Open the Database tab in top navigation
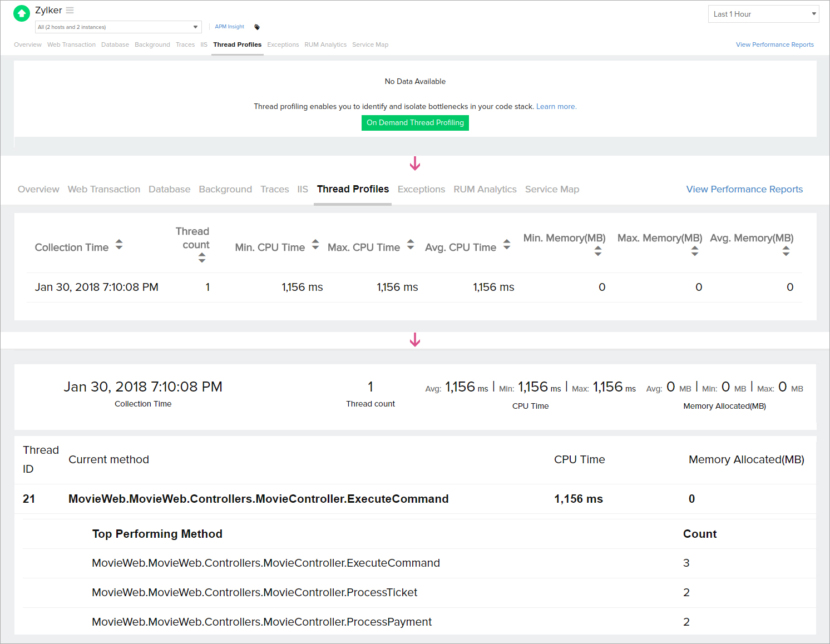The width and height of the screenshot is (830, 644). point(115,44)
